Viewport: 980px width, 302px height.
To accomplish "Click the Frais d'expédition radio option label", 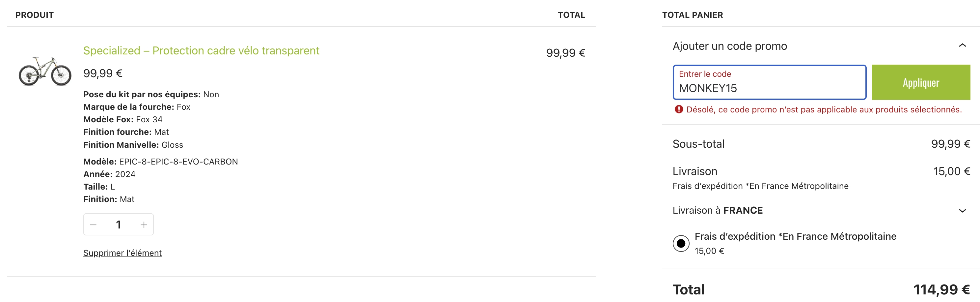I will (x=795, y=236).
